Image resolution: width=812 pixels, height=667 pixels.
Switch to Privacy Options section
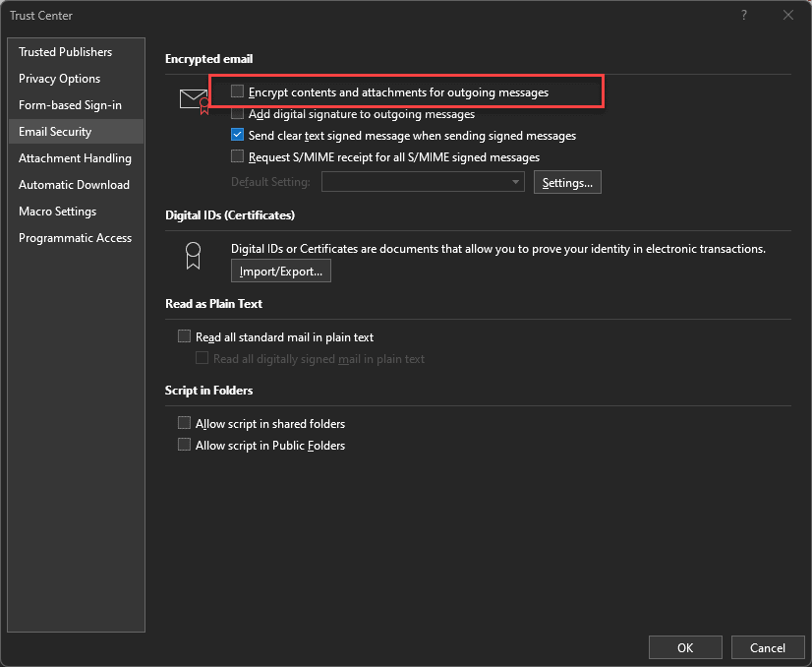59,79
